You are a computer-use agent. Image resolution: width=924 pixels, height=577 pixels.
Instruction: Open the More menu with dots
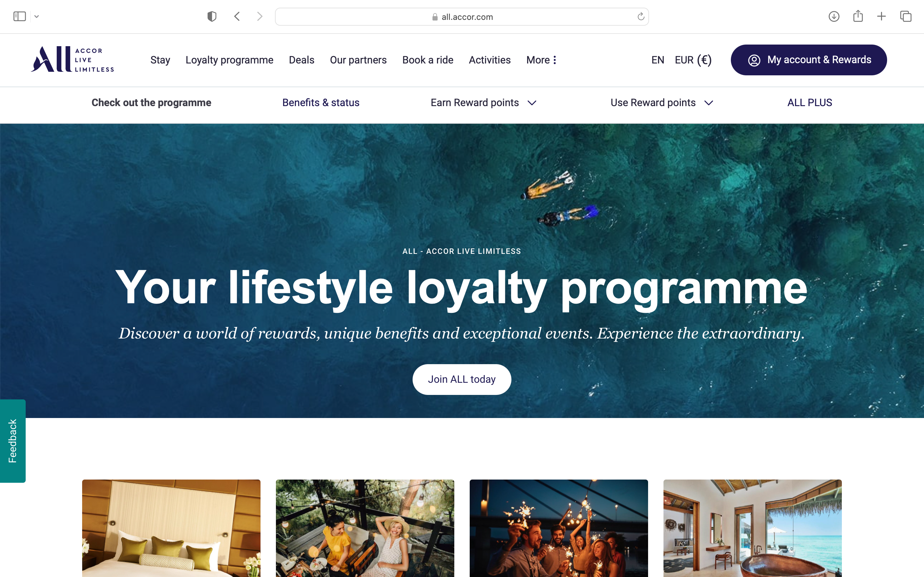541,60
